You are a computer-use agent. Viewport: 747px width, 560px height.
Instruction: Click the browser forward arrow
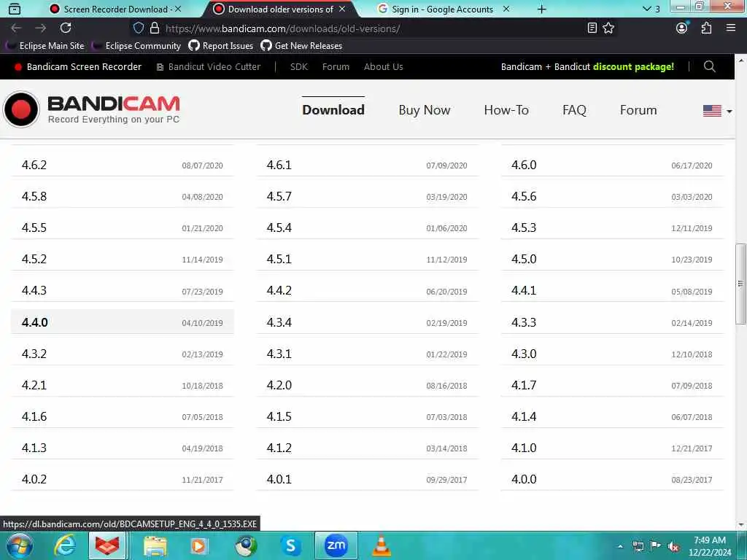41,28
